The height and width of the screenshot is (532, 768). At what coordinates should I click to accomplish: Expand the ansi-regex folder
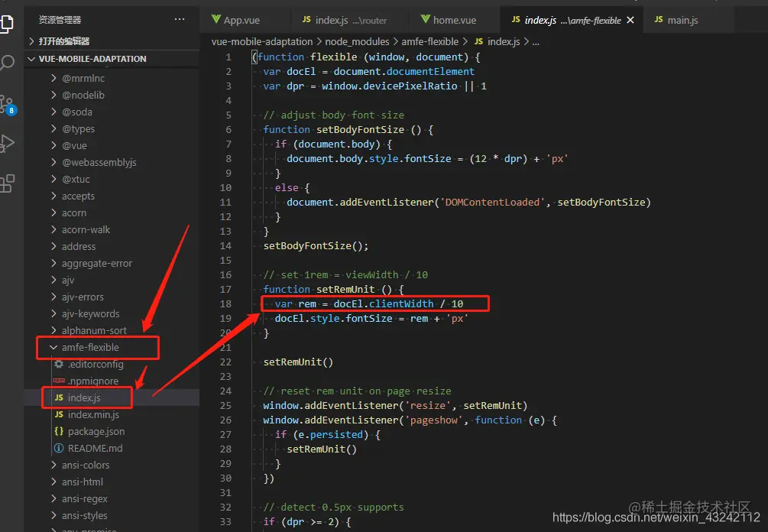point(112,498)
